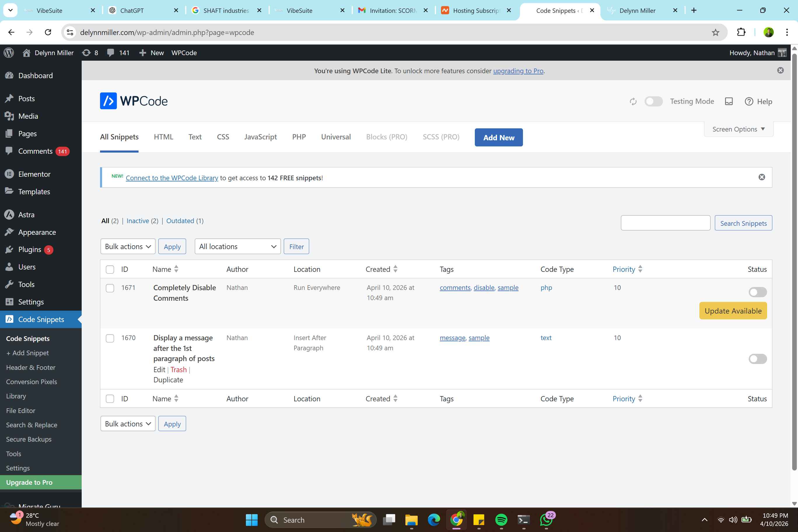This screenshot has width=798, height=532.
Task: Click the Filter button
Action: pos(296,246)
